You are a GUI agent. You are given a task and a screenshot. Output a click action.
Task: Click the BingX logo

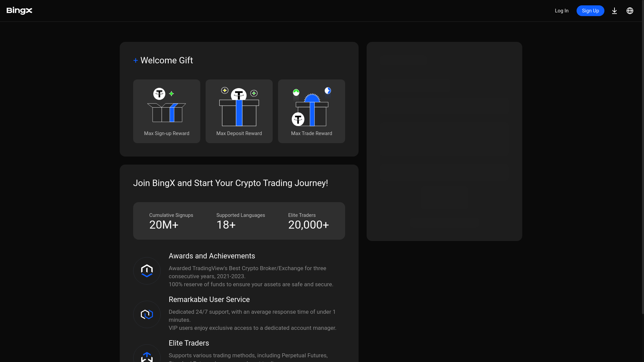[x=19, y=11]
